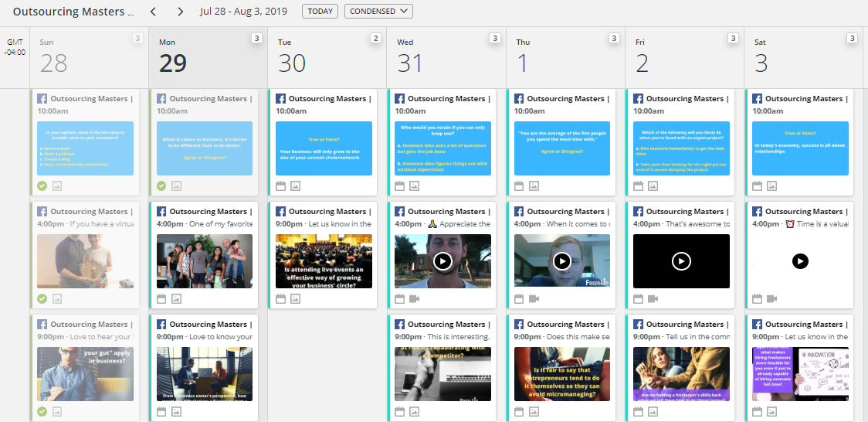Click video camera icon on Wednesday 4:00pm post
This screenshot has width=868, height=422.
[x=415, y=299]
